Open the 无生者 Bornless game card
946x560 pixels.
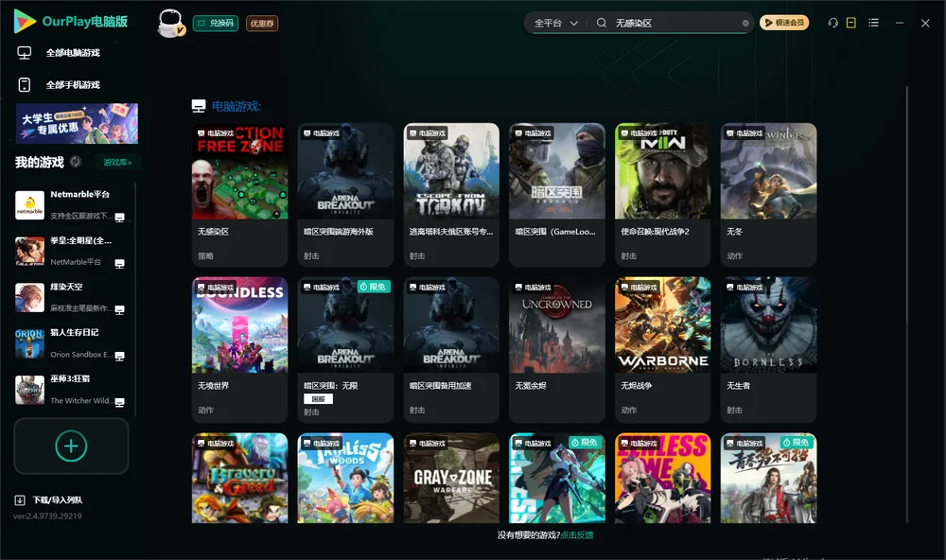(768, 349)
